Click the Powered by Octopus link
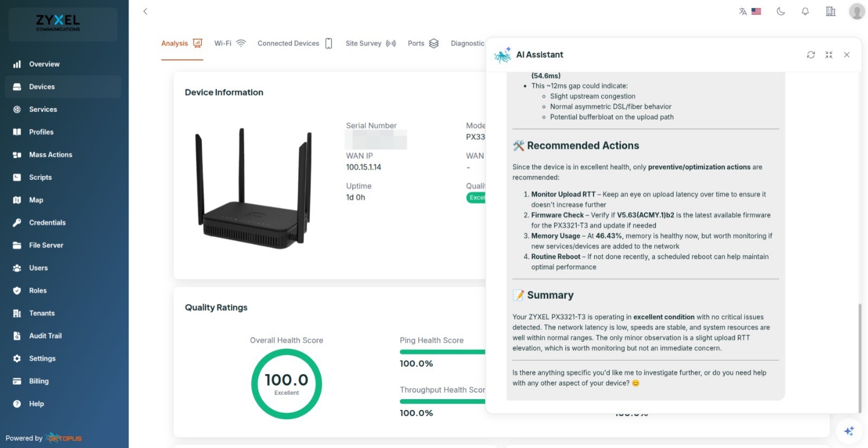 pos(43,438)
